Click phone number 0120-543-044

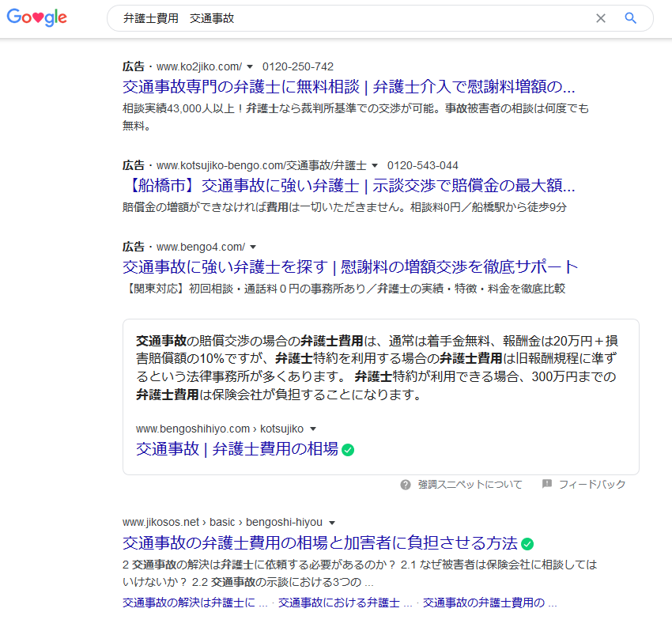[x=423, y=165]
